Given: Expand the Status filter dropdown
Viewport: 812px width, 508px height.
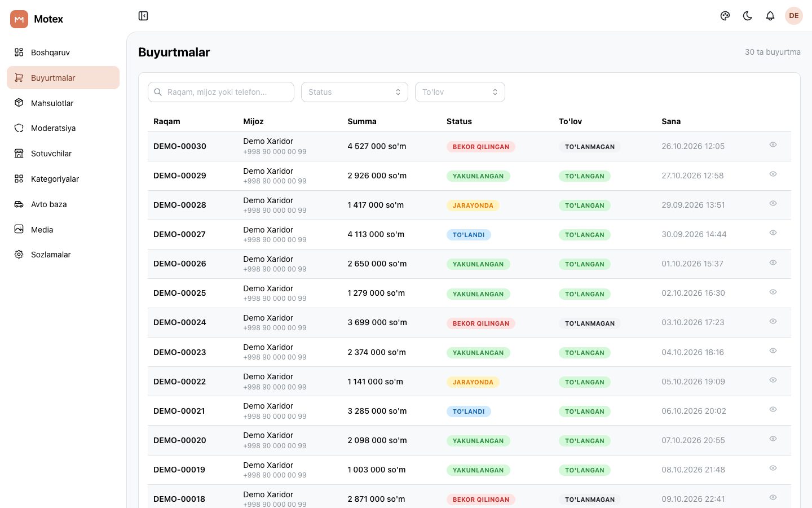Looking at the screenshot, I should point(355,92).
